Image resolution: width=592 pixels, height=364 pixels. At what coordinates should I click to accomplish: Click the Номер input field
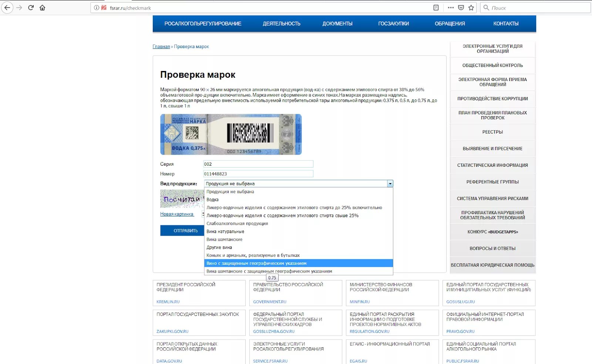pyautogui.click(x=258, y=174)
